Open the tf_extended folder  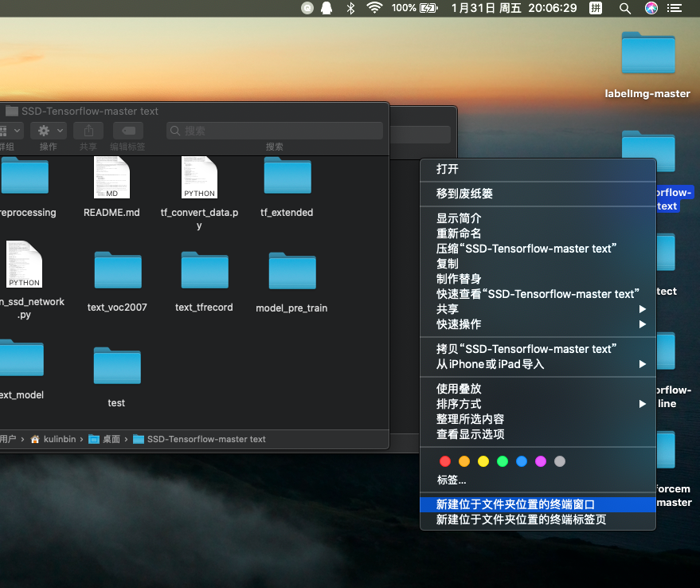(287, 177)
